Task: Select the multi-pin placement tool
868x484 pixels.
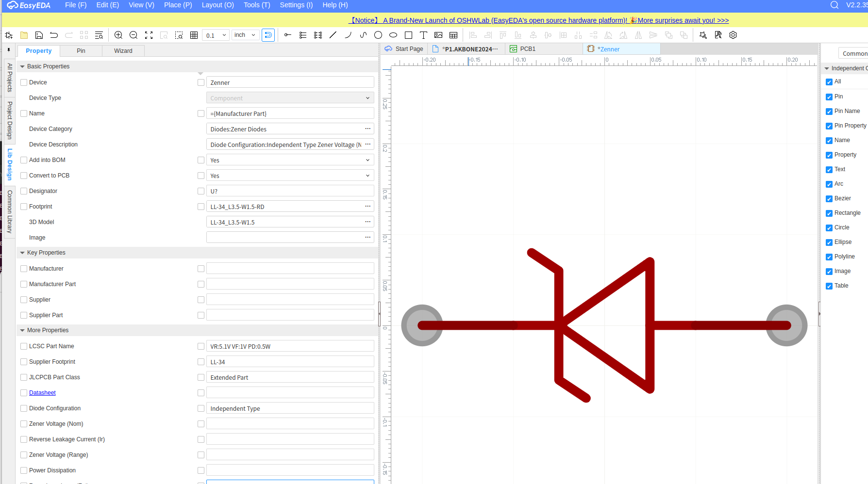Action: [x=303, y=35]
